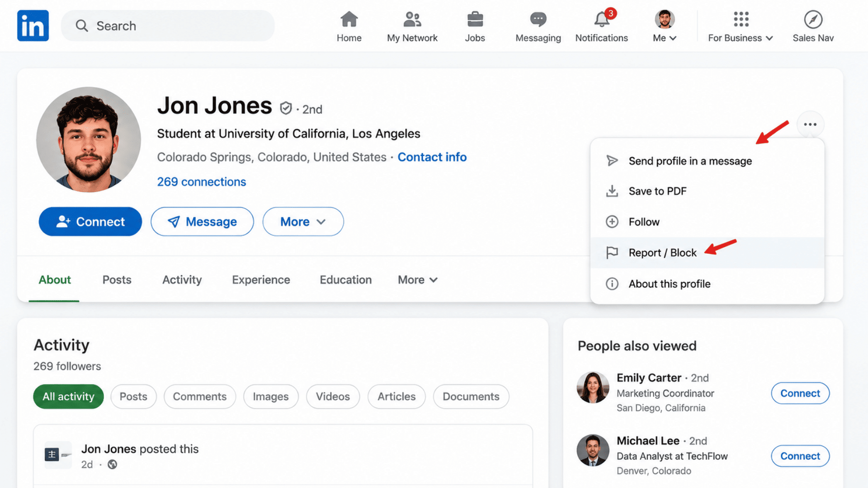Click the Report / Block flag icon
The width and height of the screenshot is (868, 488).
coord(612,253)
